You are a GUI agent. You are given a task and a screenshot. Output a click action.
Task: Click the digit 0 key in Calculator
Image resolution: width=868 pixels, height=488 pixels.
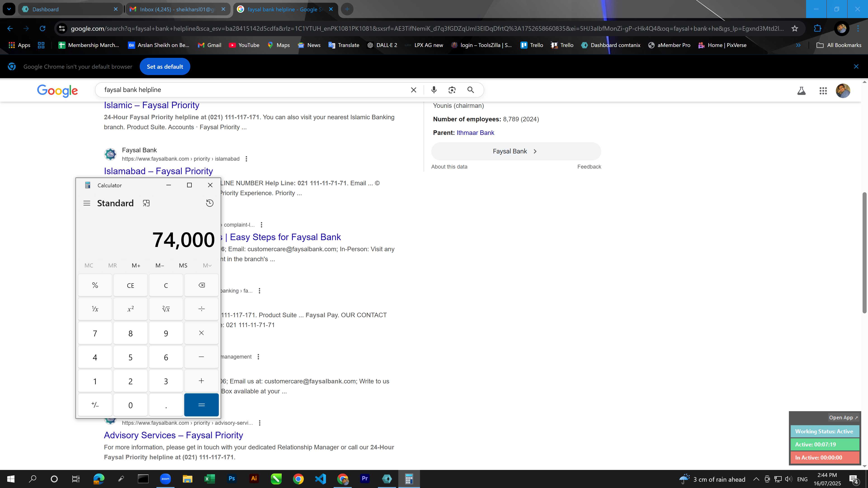130,405
